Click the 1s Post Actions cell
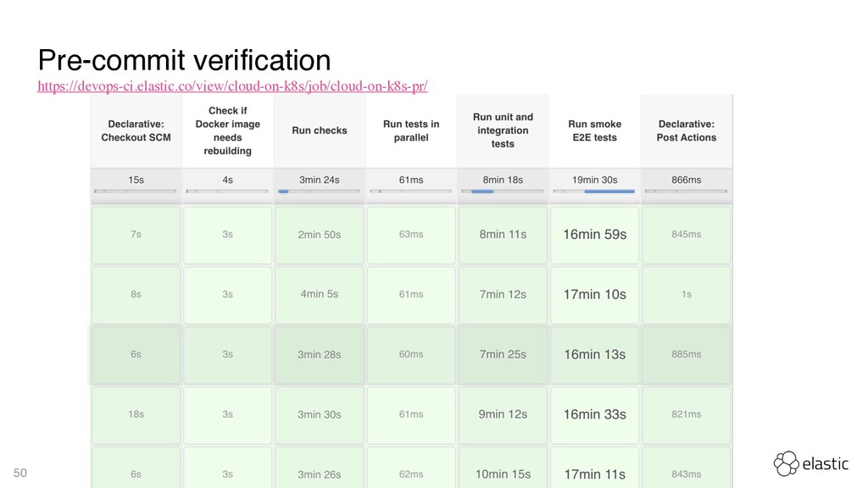This screenshot has width=868, height=488. tap(687, 294)
